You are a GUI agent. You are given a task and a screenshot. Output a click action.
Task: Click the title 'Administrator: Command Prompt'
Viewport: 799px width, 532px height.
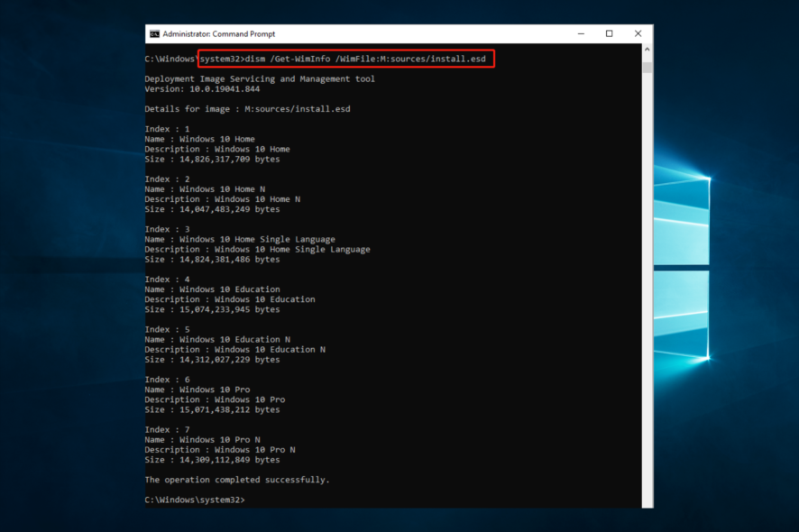click(x=218, y=34)
